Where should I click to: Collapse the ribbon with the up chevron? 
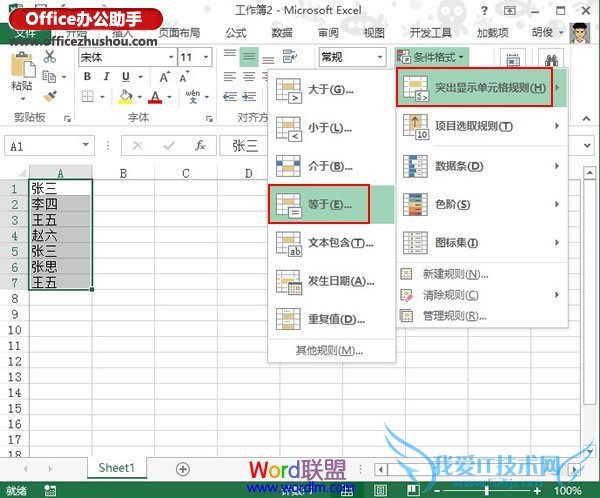586,119
